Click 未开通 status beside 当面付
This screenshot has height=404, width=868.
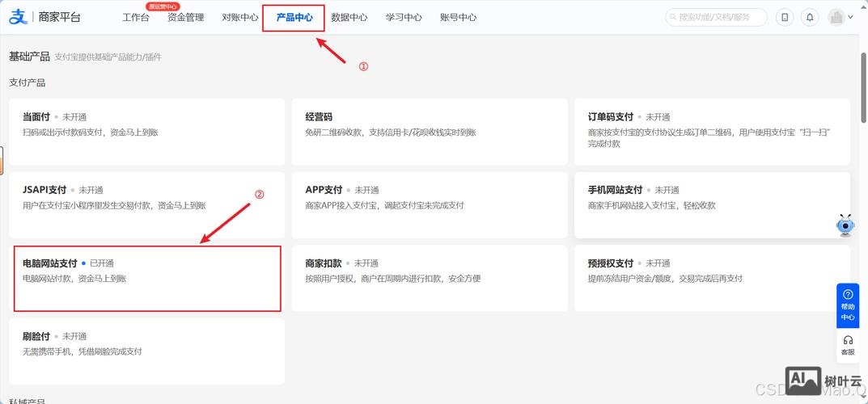(74, 117)
